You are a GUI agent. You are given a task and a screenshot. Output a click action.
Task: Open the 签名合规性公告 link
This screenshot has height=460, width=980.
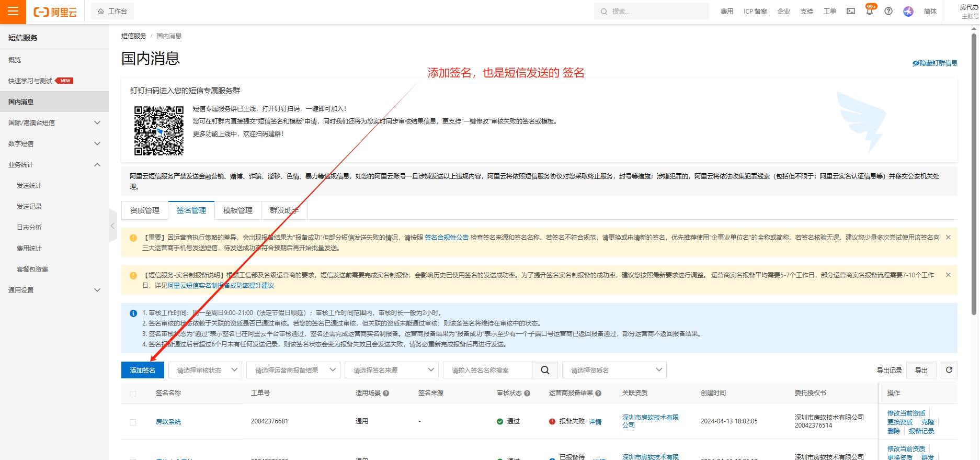[447, 237]
